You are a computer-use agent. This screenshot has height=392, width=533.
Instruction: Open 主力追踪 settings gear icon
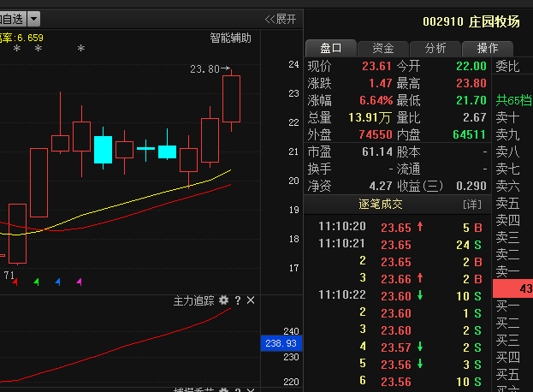[x=223, y=300]
